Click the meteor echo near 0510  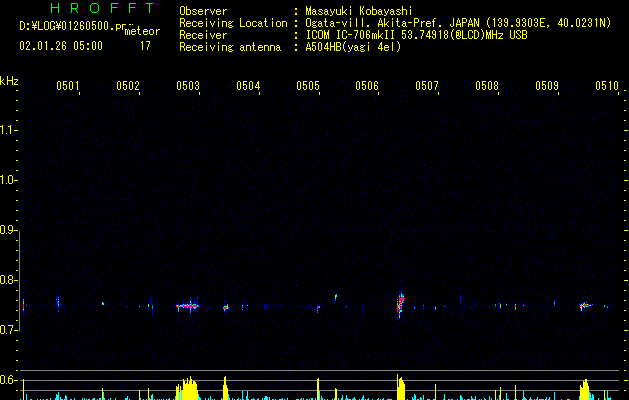[x=586, y=306]
